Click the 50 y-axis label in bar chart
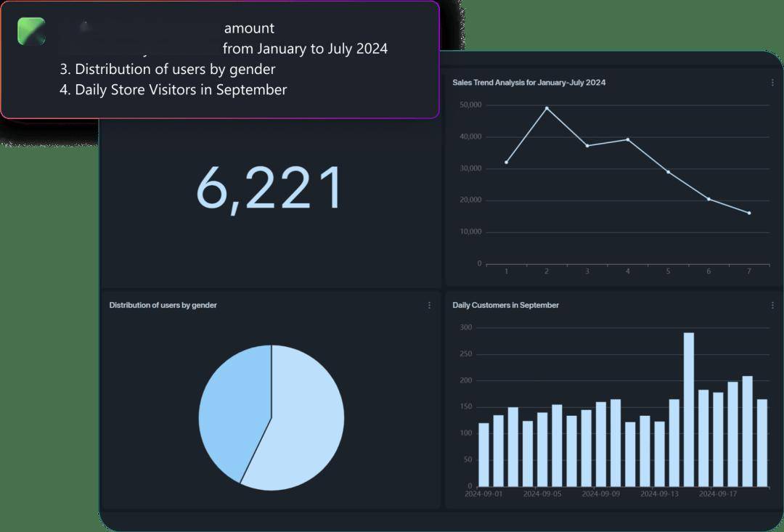The image size is (784, 532). click(x=468, y=459)
